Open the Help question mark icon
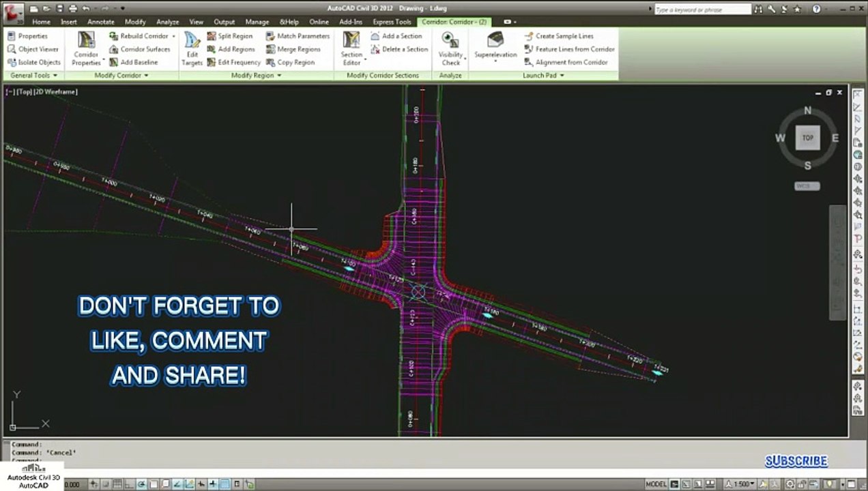 (x=817, y=10)
